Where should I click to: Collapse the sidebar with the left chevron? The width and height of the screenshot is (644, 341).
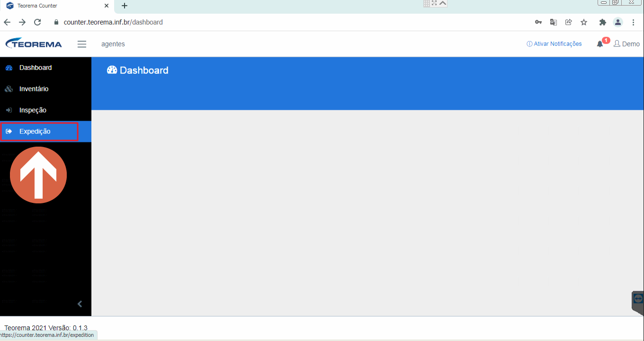(80, 304)
